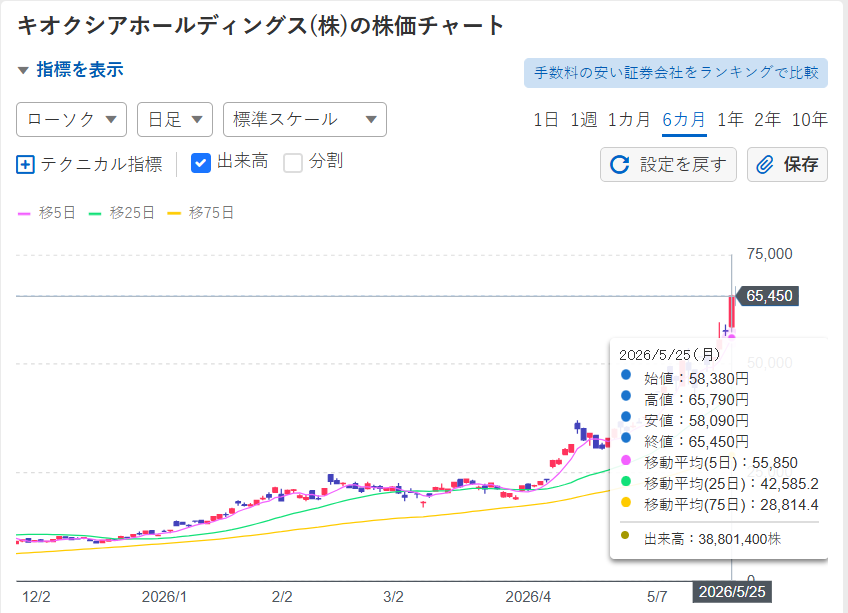Viewport: 848px width, 613px height.
Task: Click the 移動平均(5日)：55,850 value
Action: [721, 463]
